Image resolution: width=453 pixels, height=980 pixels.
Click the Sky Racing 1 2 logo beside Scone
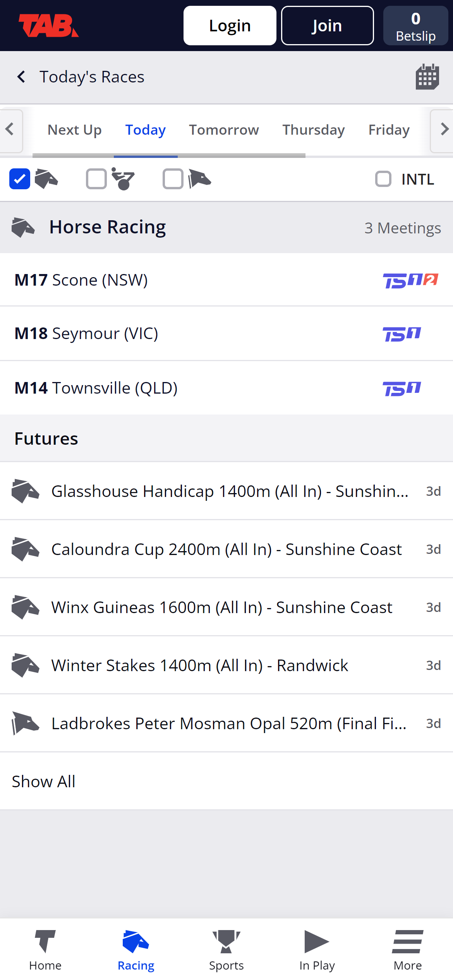(x=409, y=279)
